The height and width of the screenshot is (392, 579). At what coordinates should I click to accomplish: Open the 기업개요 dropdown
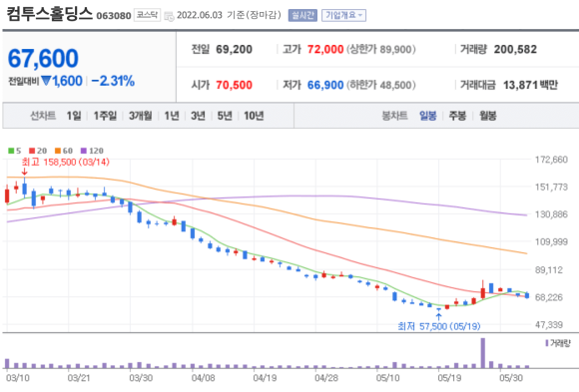pos(343,15)
